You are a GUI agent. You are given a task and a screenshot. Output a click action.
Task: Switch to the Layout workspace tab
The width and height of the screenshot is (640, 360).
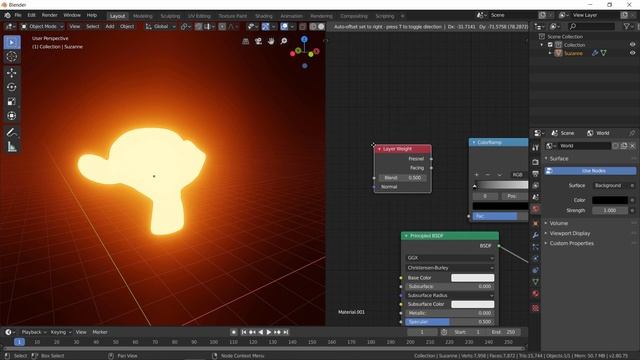coord(117,16)
